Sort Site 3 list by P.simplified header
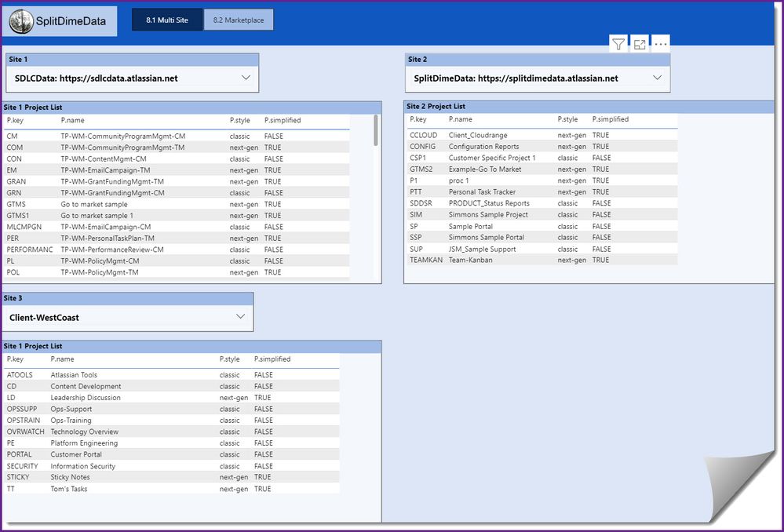Viewport: 784px width, 532px height. tap(272, 359)
